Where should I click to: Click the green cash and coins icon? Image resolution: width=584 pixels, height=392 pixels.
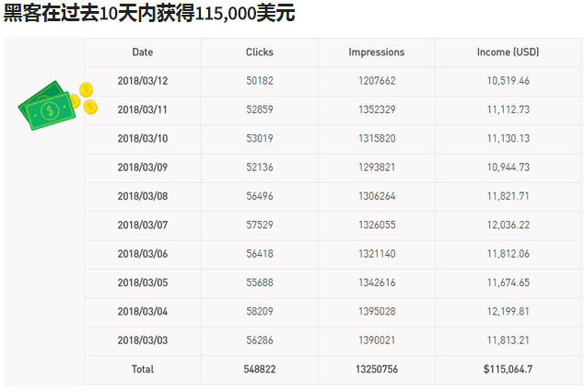[57, 105]
